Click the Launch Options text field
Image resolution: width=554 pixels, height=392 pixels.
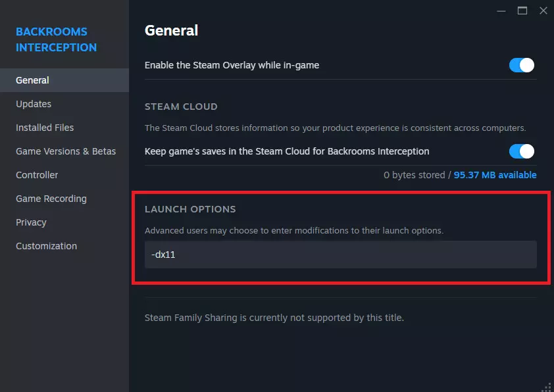pos(340,255)
